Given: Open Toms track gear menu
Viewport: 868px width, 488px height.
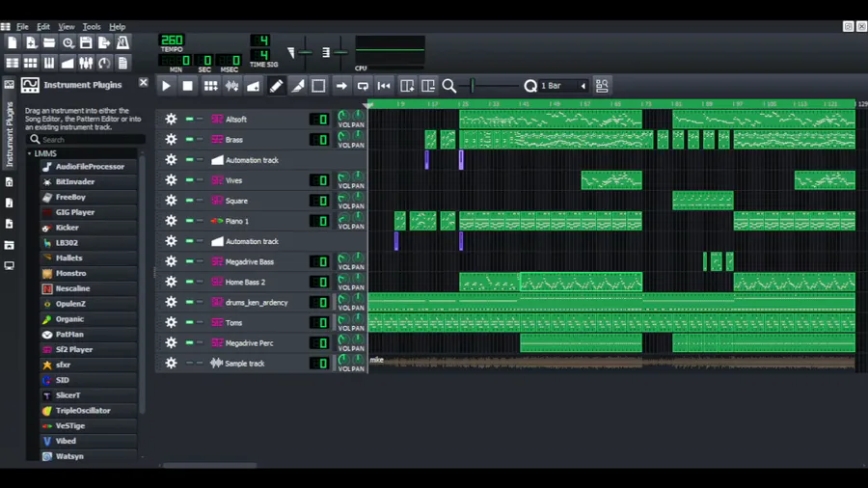Looking at the screenshot, I should pyautogui.click(x=171, y=322).
